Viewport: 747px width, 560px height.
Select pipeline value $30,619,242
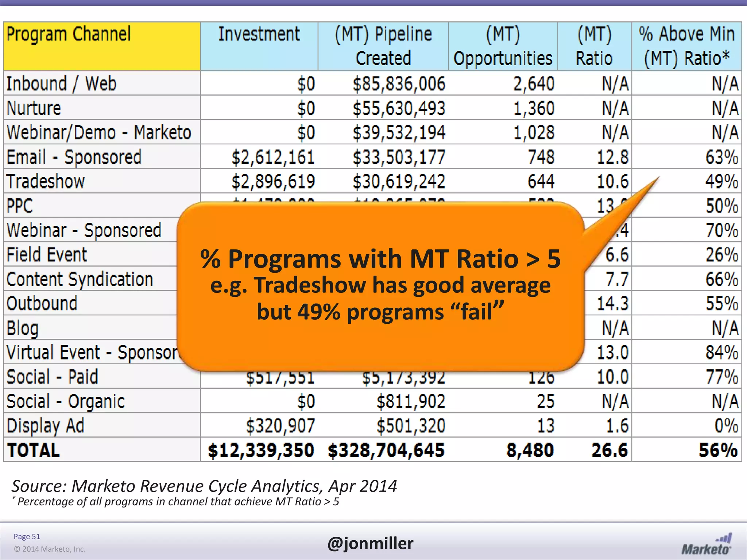click(x=399, y=182)
